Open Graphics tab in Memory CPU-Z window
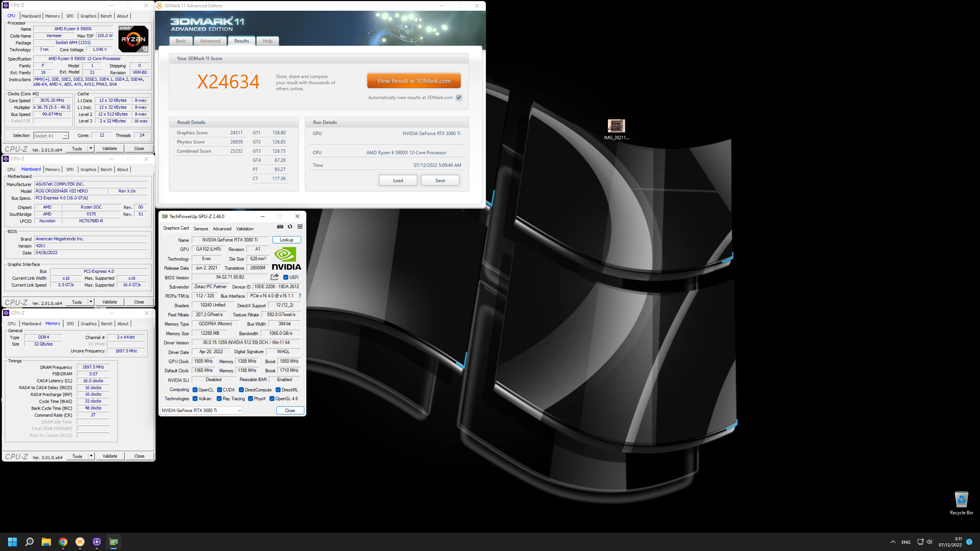The width and height of the screenshot is (980, 551). point(89,324)
